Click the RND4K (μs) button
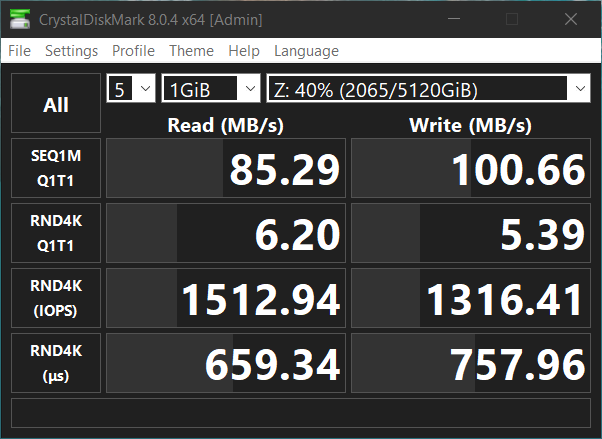The image size is (602, 439). coord(56,363)
